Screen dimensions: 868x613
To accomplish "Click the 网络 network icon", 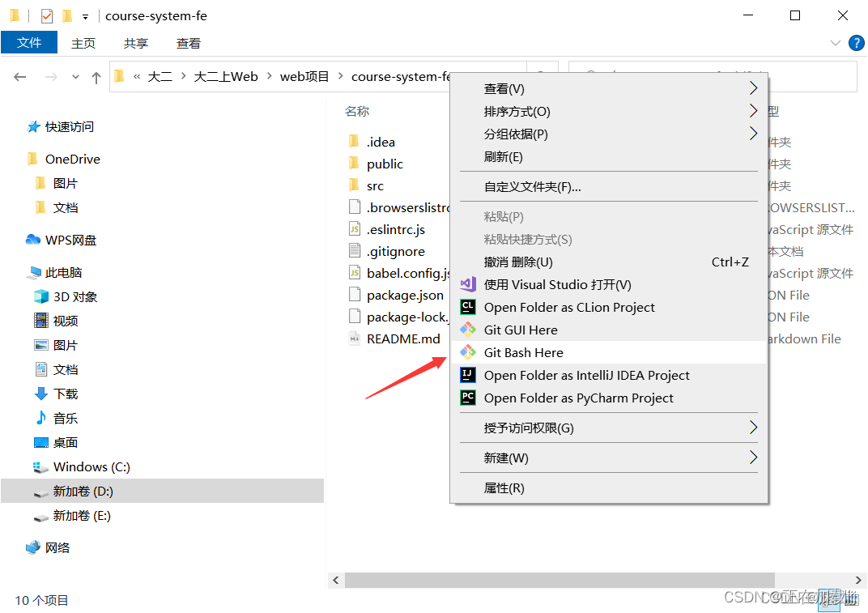I will coord(33,547).
